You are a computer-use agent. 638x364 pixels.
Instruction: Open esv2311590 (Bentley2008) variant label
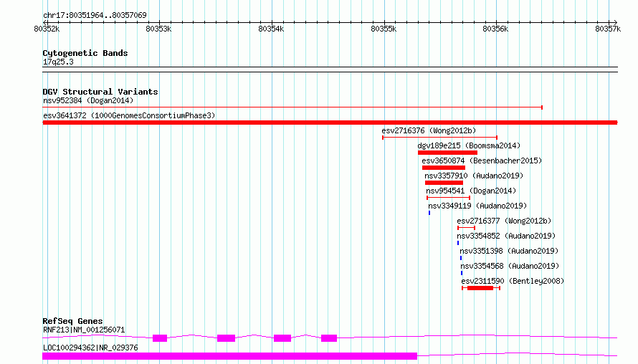click(x=513, y=281)
